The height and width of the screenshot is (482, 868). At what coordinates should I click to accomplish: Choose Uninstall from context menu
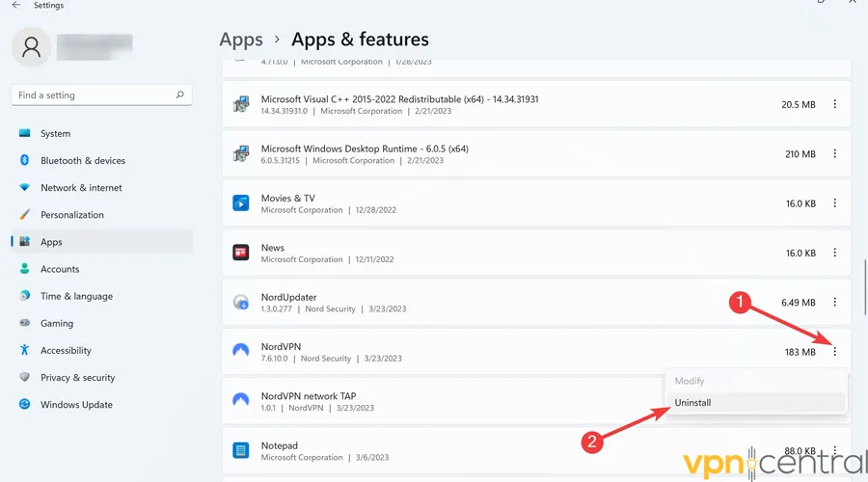[x=755, y=402]
